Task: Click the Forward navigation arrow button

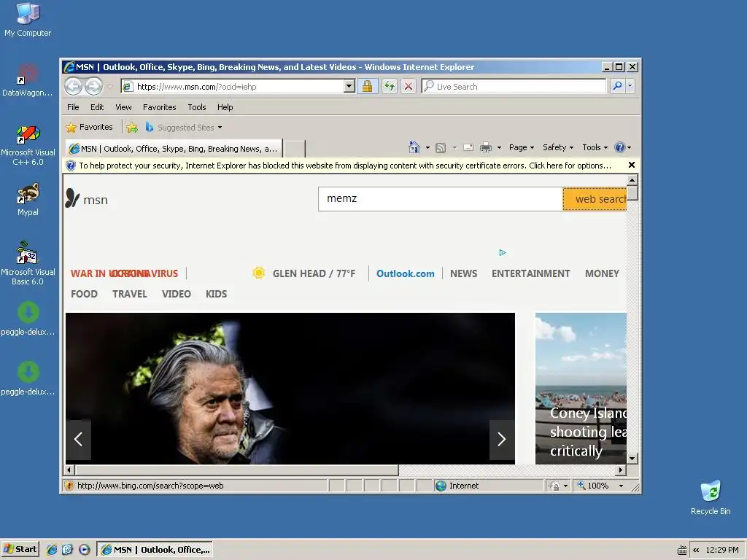Action: coord(94,86)
